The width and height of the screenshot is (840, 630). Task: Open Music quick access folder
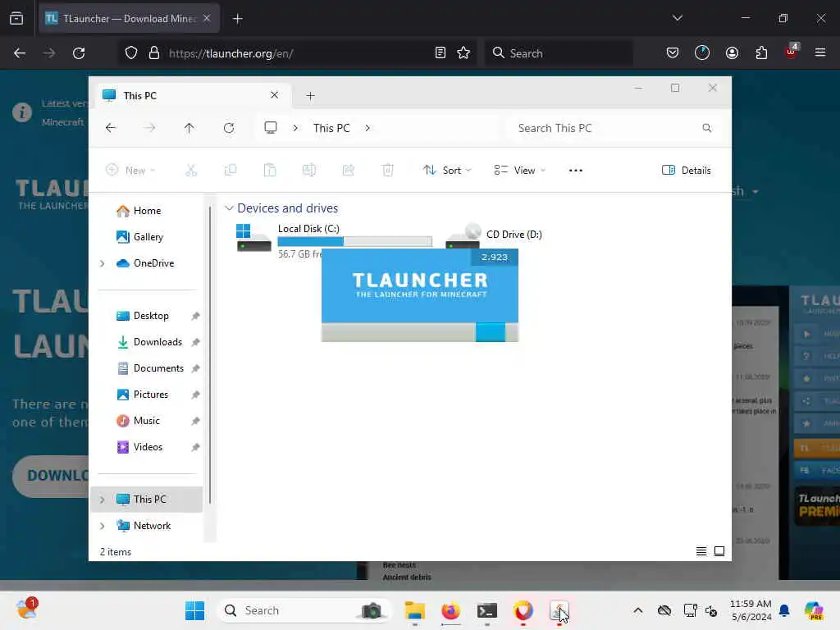[x=146, y=421]
